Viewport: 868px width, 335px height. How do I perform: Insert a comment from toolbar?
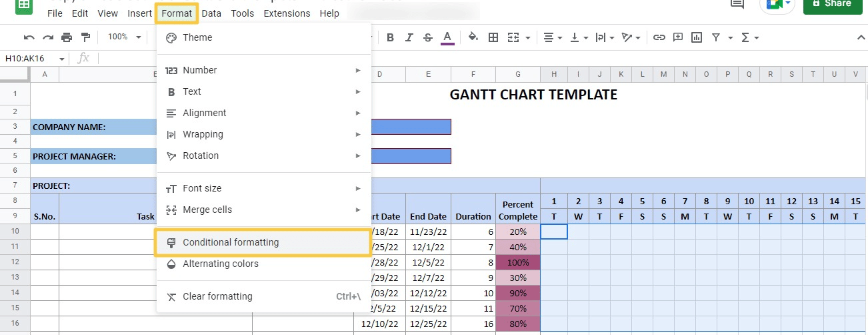tap(678, 37)
